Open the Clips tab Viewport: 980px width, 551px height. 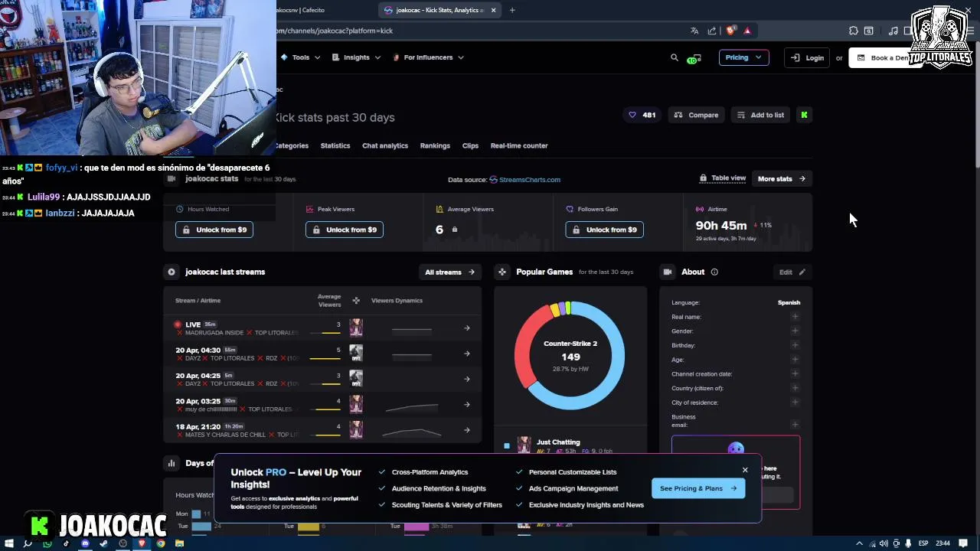click(470, 145)
